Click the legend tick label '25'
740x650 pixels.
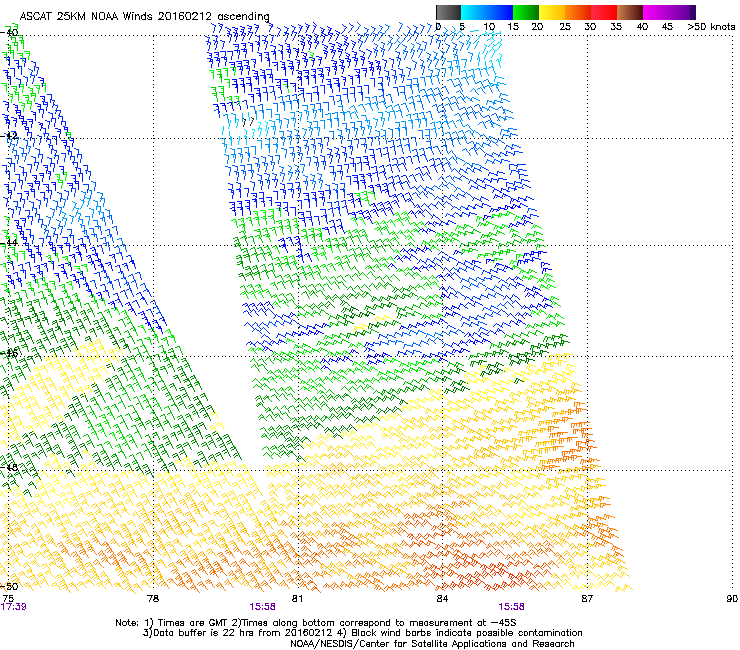[565, 27]
